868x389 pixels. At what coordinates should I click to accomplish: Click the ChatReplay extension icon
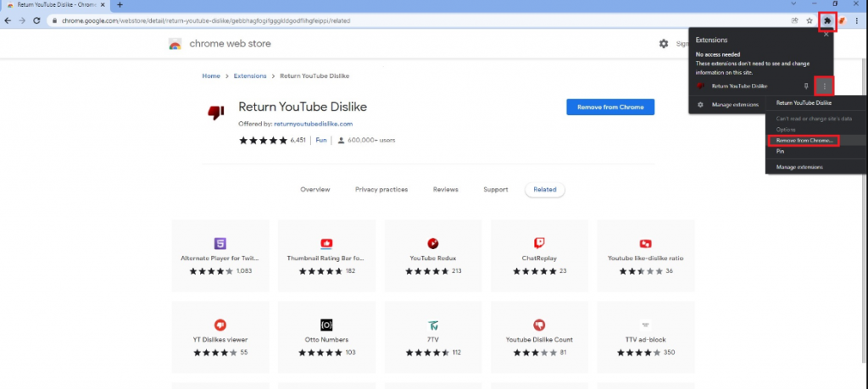539,243
